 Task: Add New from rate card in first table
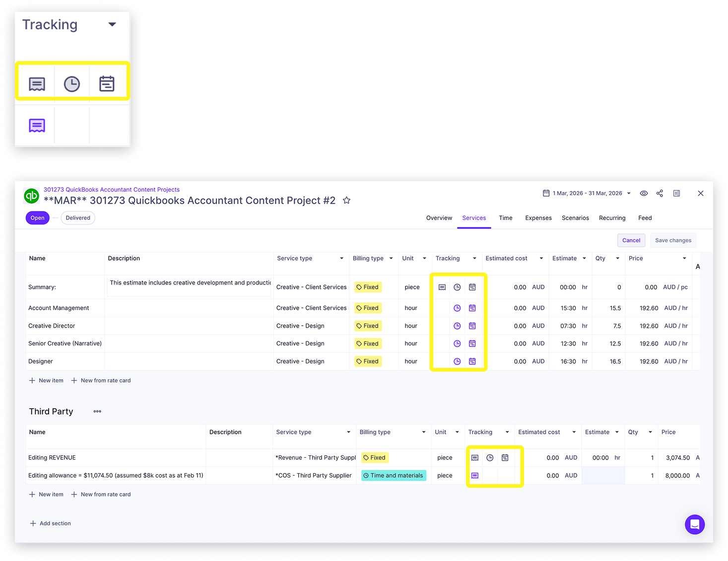[101, 381]
